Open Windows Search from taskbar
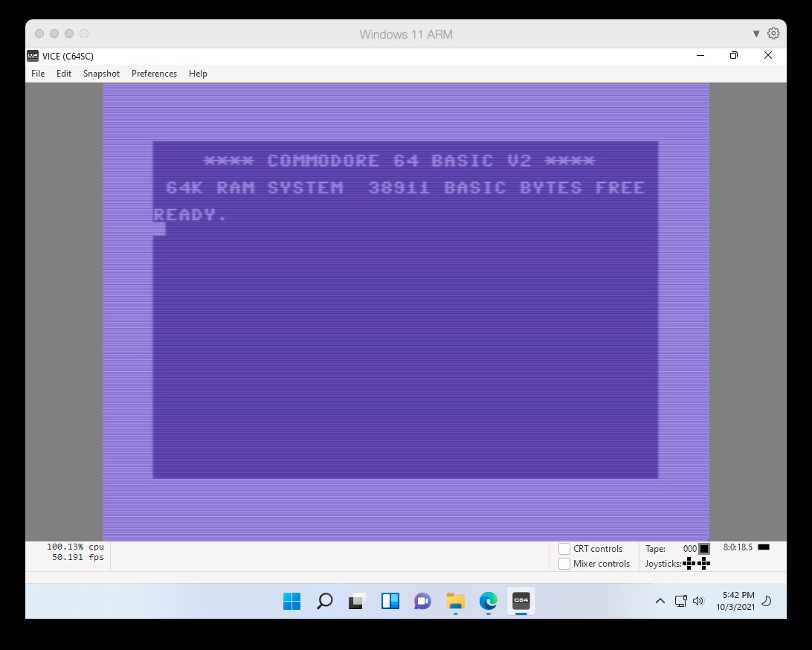Image resolution: width=812 pixels, height=650 pixels. [325, 602]
